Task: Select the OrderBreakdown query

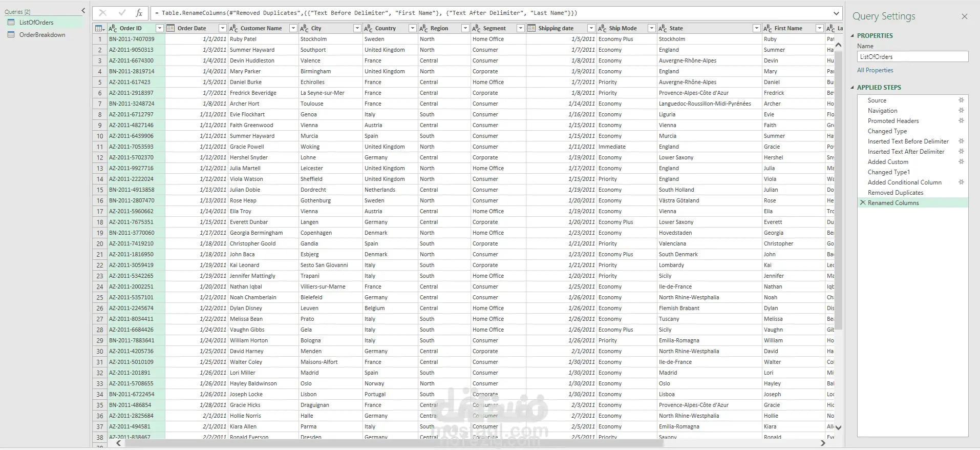Action: pos(42,35)
